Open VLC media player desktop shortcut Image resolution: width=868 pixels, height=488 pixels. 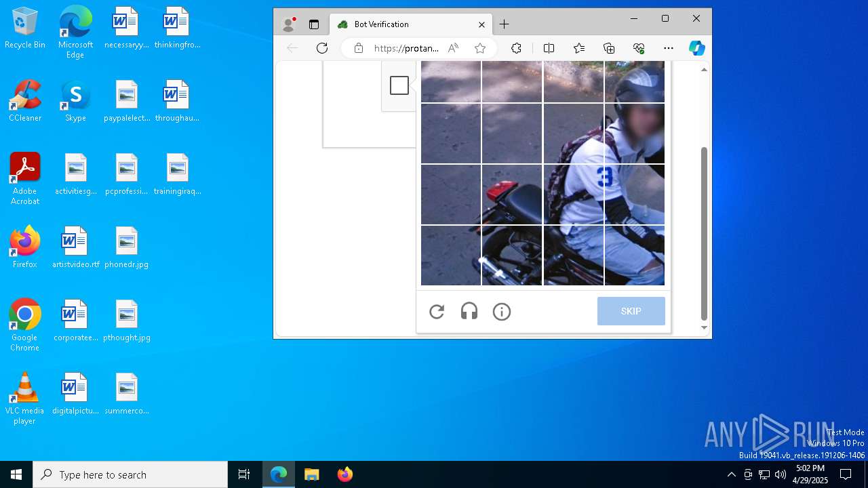(25, 399)
